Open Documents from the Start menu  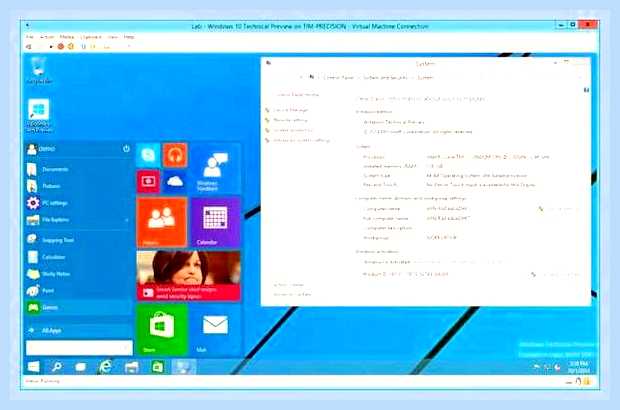coord(78,169)
